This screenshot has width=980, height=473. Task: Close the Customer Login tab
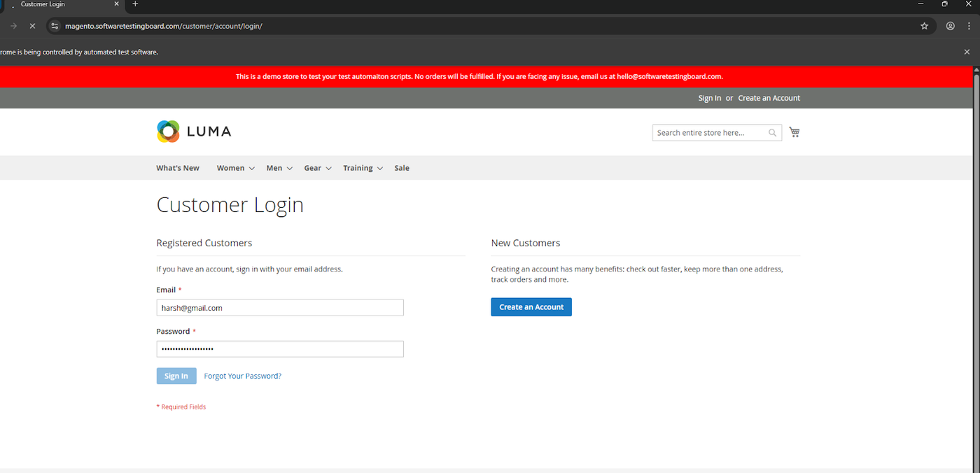(x=117, y=4)
